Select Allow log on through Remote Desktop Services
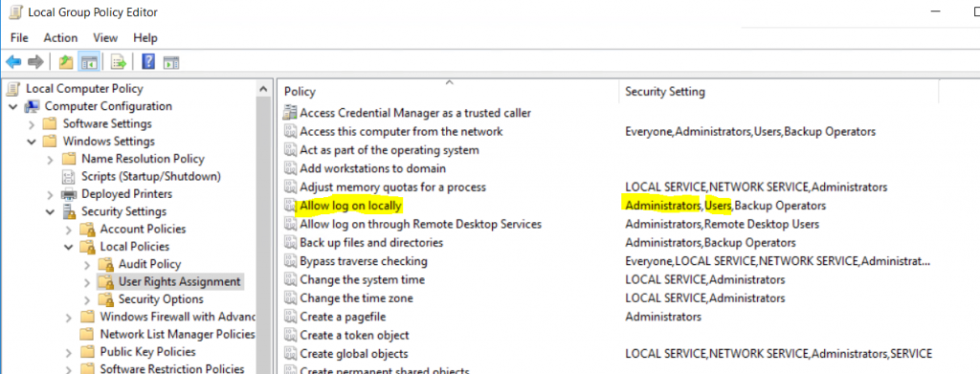This screenshot has width=980, height=374. click(421, 224)
